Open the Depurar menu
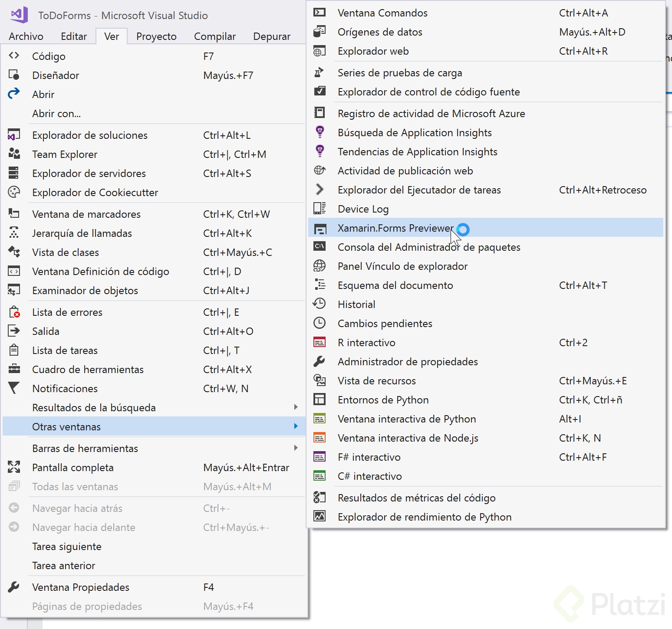The image size is (672, 629). coord(272,36)
